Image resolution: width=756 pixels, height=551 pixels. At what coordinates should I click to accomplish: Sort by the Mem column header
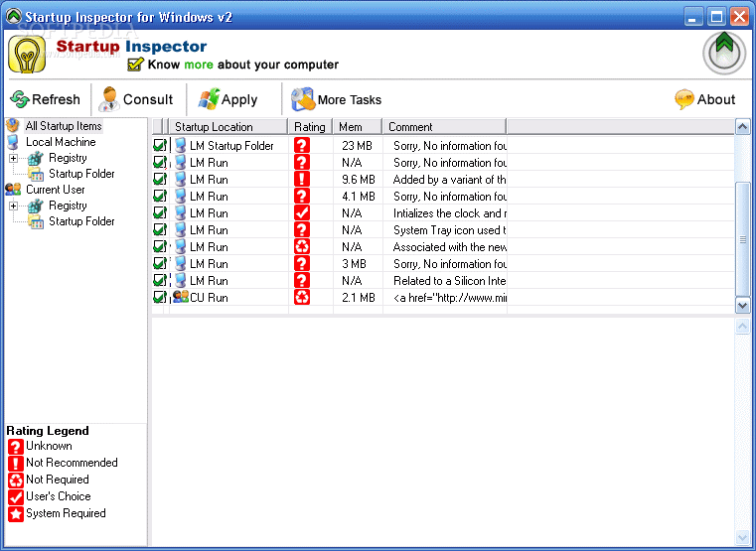click(x=358, y=127)
